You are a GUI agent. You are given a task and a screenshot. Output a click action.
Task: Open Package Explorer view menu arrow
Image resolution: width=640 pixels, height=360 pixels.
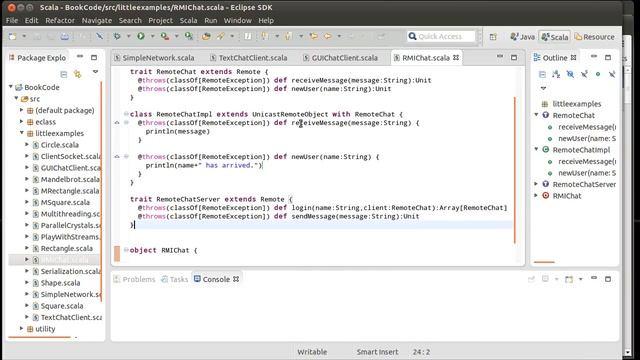[x=96, y=72]
